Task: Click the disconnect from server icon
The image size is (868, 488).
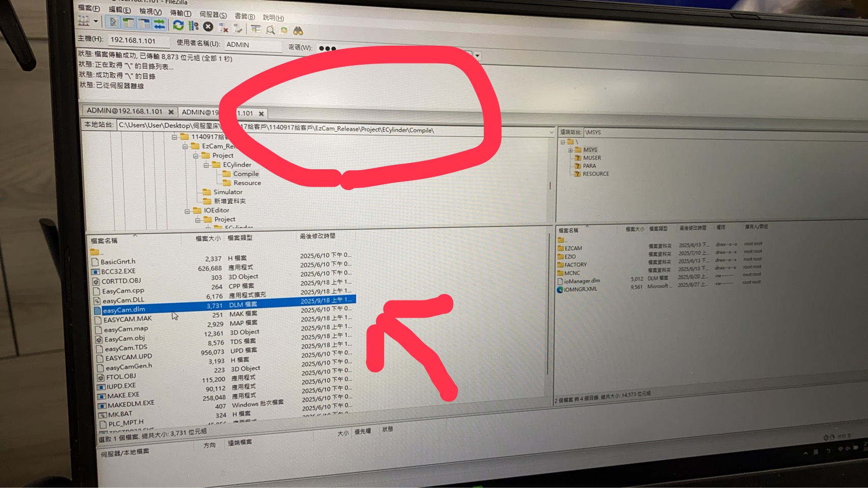Action: click(x=223, y=27)
